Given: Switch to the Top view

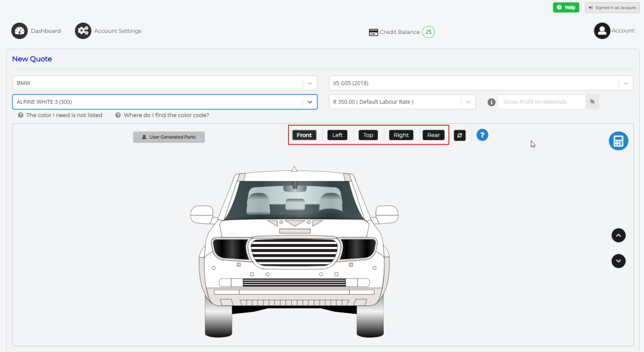Looking at the screenshot, I should pos(368,135).
